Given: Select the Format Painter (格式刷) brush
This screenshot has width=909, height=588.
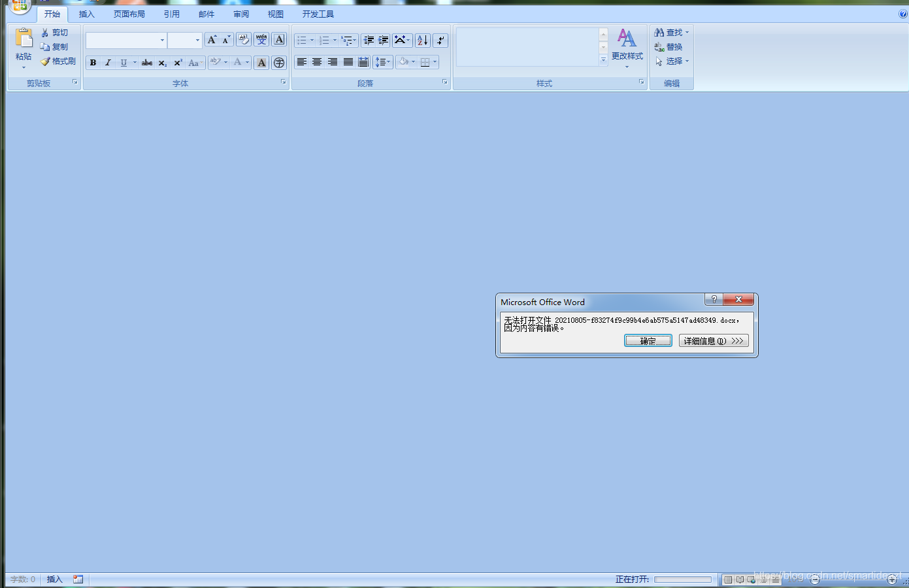Looking at the screenshot, I should pyautogui.click(x=58, y=61).
